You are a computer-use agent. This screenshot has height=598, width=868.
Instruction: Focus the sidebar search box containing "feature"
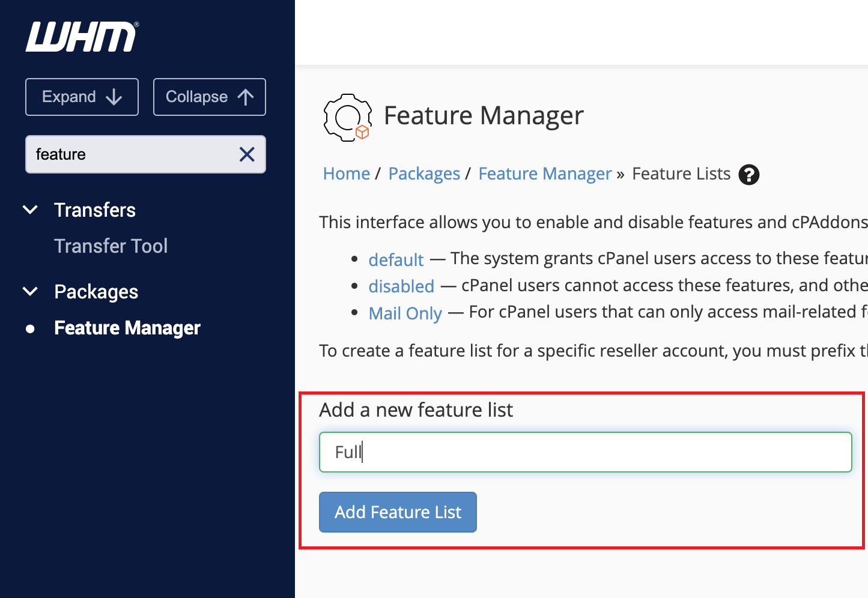coord(132,155)
